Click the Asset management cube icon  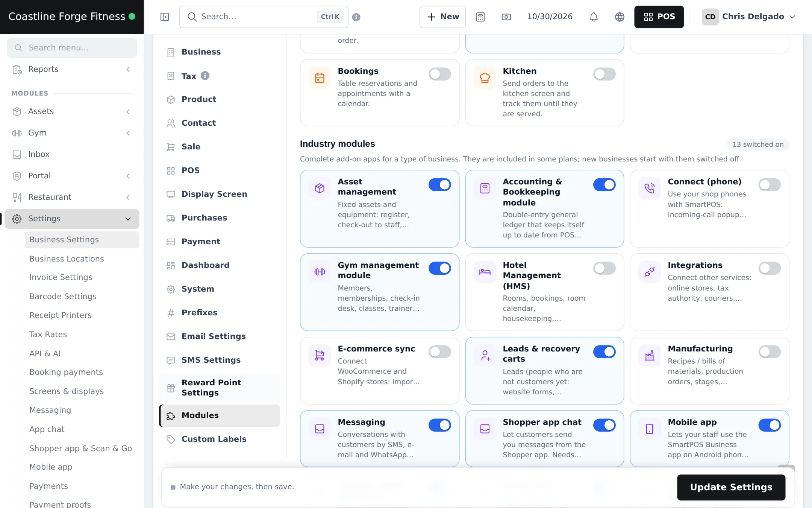pos(320,188)
